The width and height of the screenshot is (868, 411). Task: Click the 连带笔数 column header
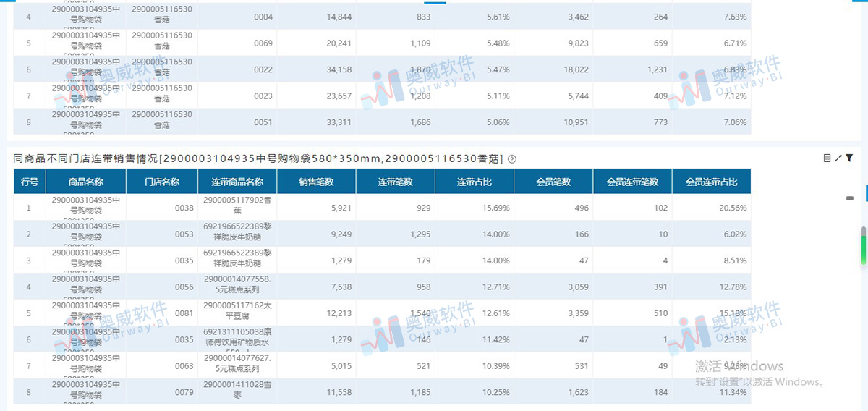(396, 182)
